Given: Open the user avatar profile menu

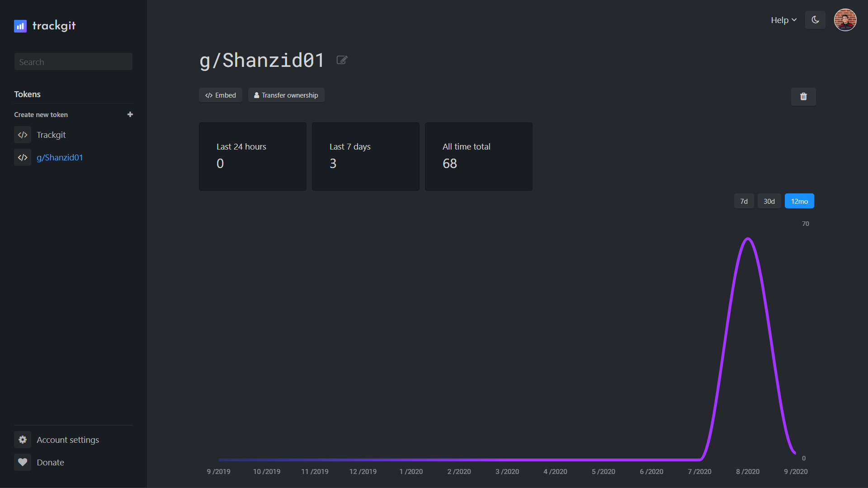Looking at the screenshot, I should click(845, 20).
